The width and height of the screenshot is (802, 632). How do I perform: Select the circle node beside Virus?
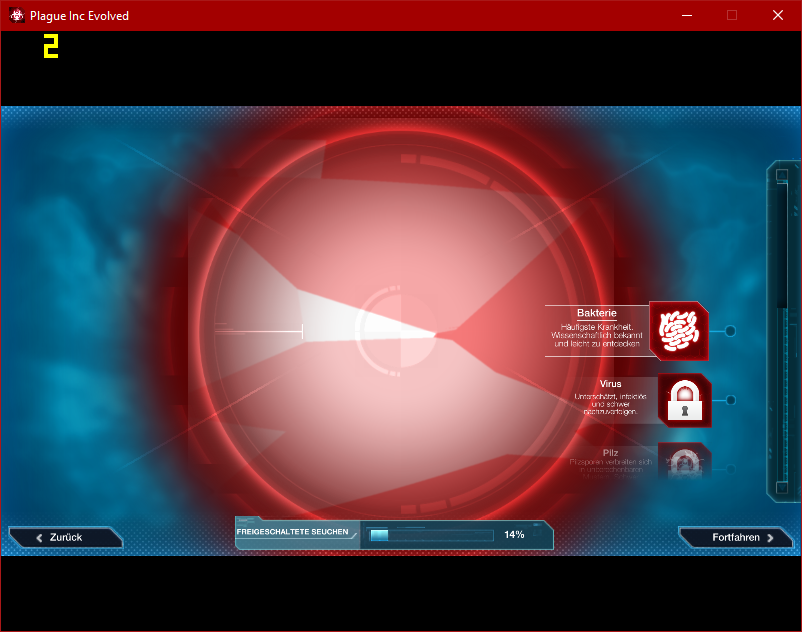(731, 400)
